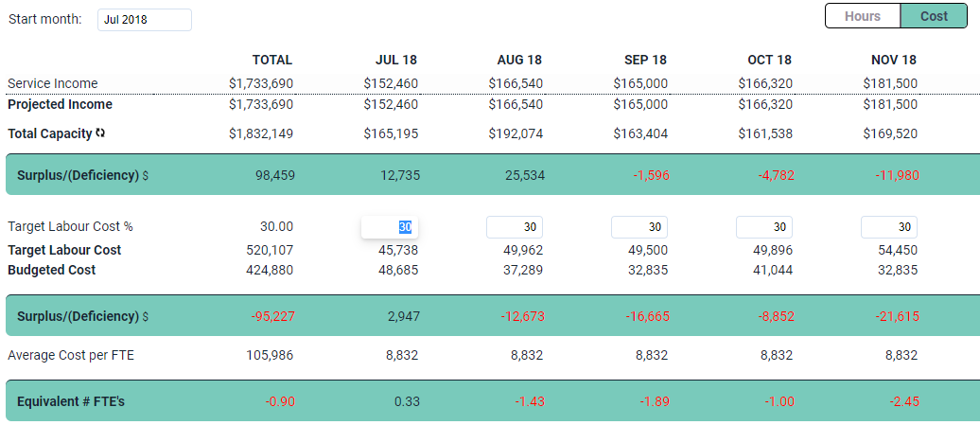Click the Equivalent # FTE's row label

pyautogui.click(x=71, y=401)
